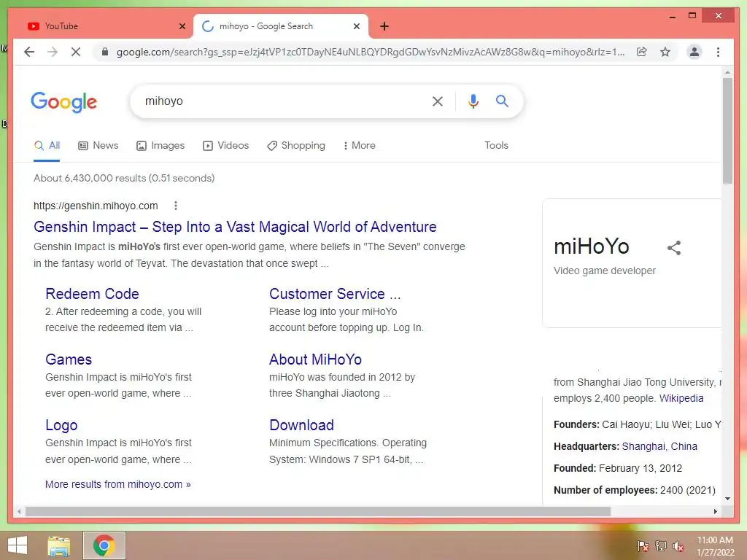The image size is (747, 560).
Task: Expand the More search categories menu
Action: [x=359, y=146]
